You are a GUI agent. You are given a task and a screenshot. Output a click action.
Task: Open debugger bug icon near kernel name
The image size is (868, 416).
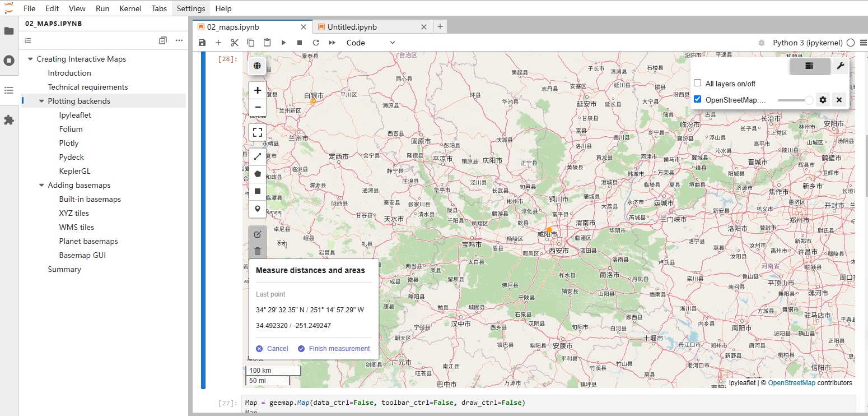tap(762, 43)
